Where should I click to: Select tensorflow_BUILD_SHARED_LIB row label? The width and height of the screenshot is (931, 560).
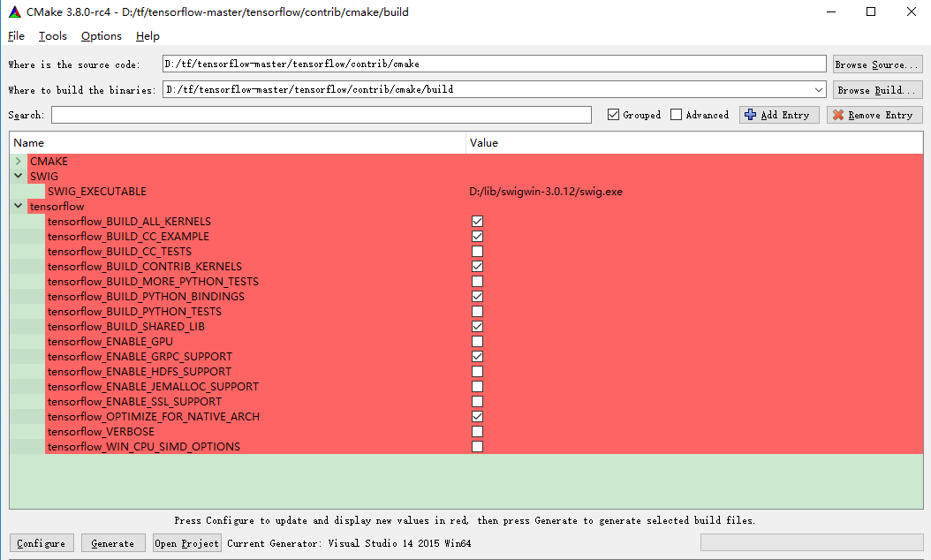tap(126, 327)
